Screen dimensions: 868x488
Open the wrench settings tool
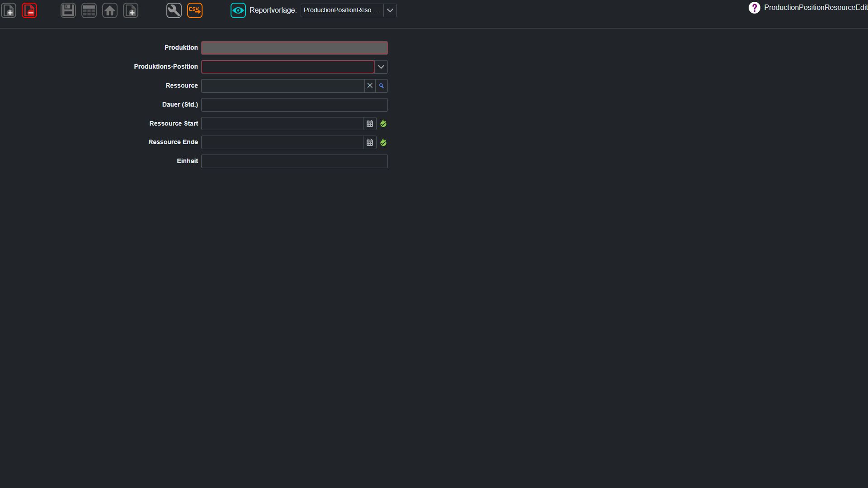[174, 10]
